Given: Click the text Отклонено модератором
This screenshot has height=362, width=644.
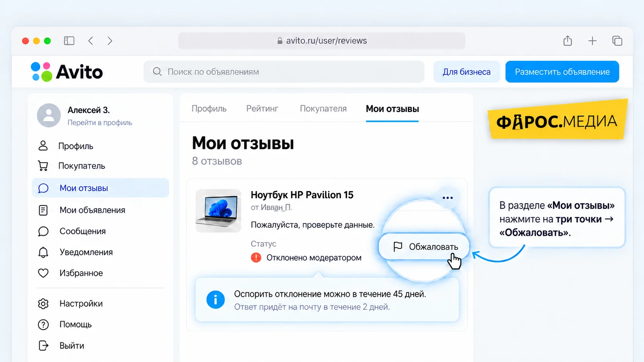Looking at the screenshot, I should click(x=314, y=258).
